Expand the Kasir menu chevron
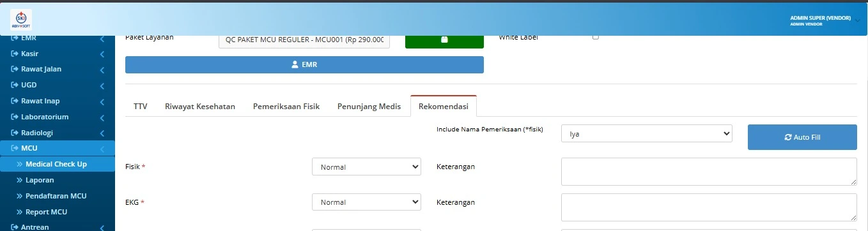868x231 pixels. pos(102,54)
